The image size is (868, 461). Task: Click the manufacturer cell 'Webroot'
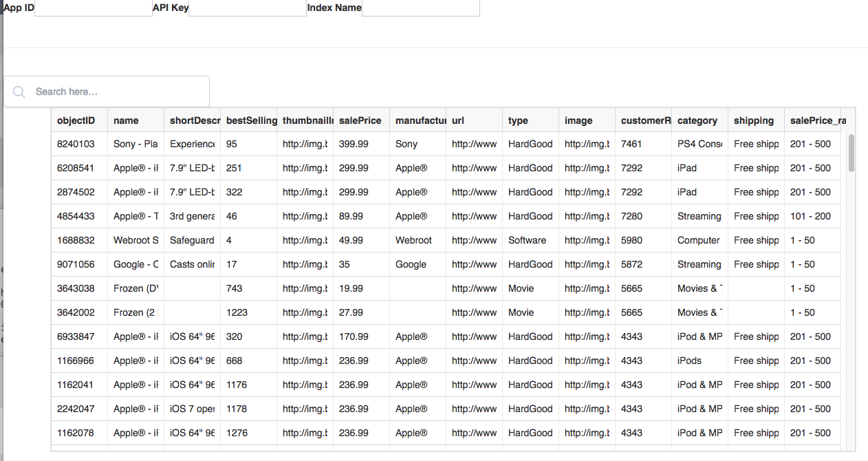coord(417,240)
